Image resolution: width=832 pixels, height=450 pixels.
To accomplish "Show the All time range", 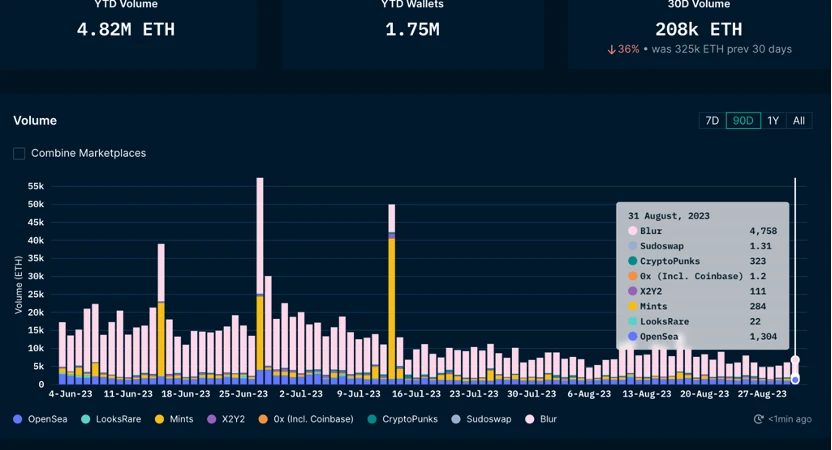I will coord(799,120).
